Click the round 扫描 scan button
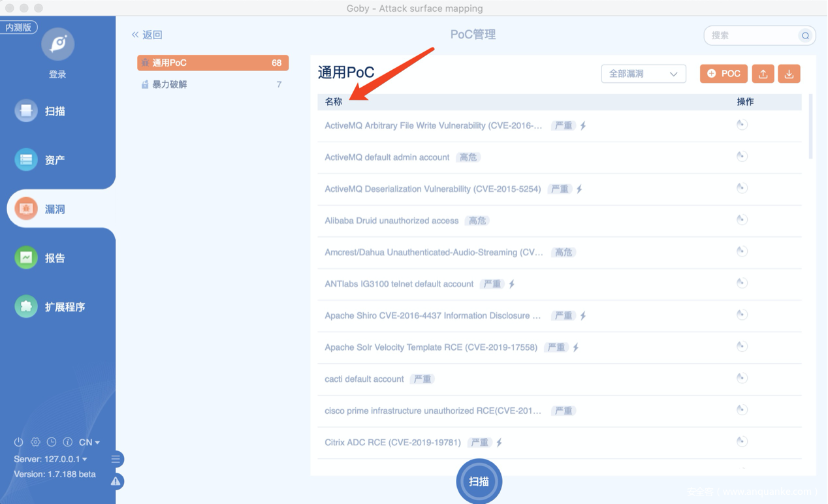 (x=479, y=481)
